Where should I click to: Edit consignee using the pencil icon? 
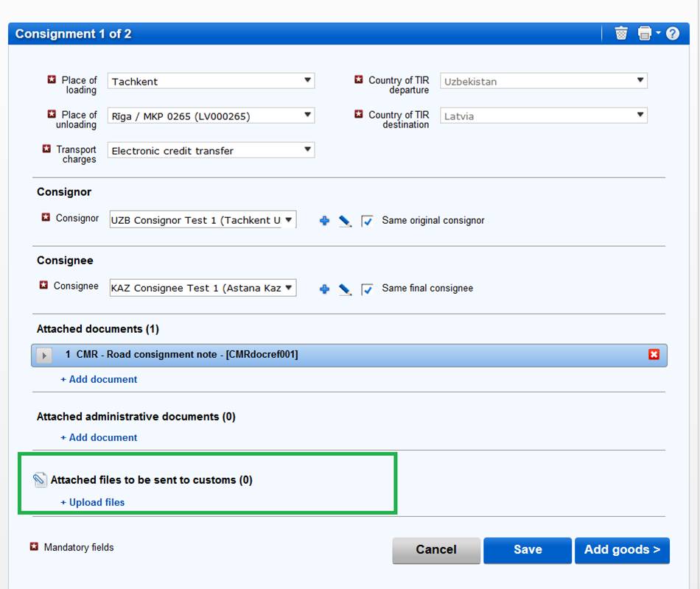pos(345,289)
